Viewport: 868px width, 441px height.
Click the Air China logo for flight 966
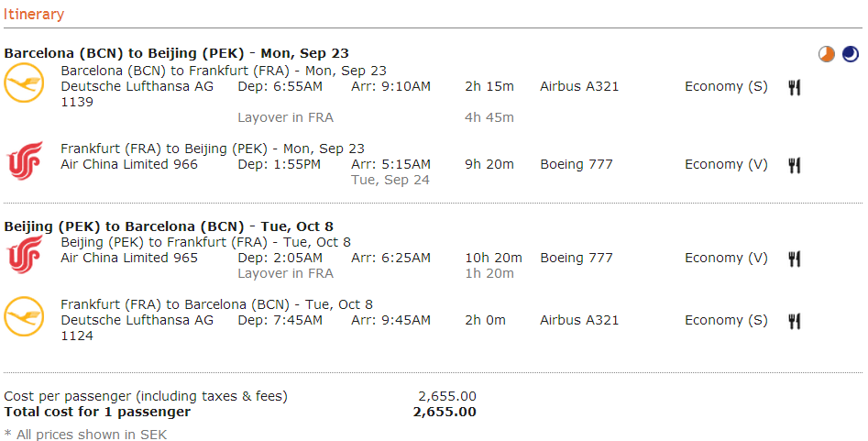[25, 160]
